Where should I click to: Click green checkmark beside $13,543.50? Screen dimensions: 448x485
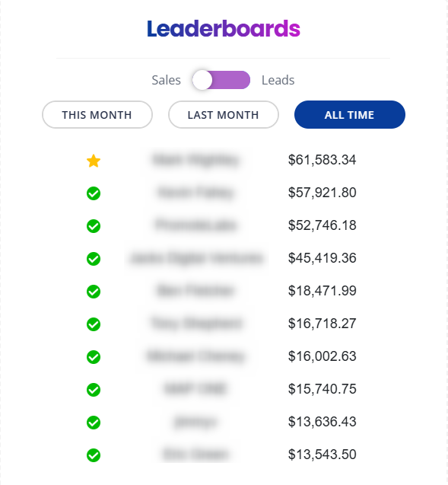click(x=94, y=455)
